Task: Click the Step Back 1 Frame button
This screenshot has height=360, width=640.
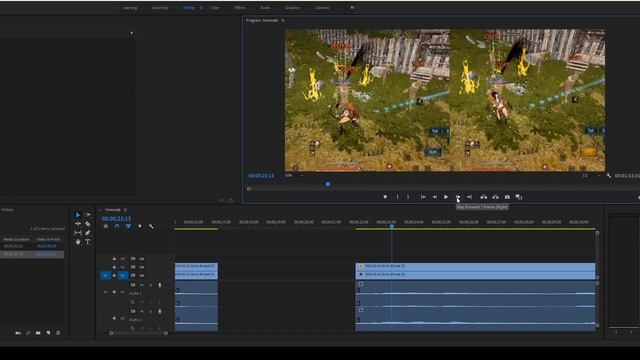Action: tap(435, 197)
